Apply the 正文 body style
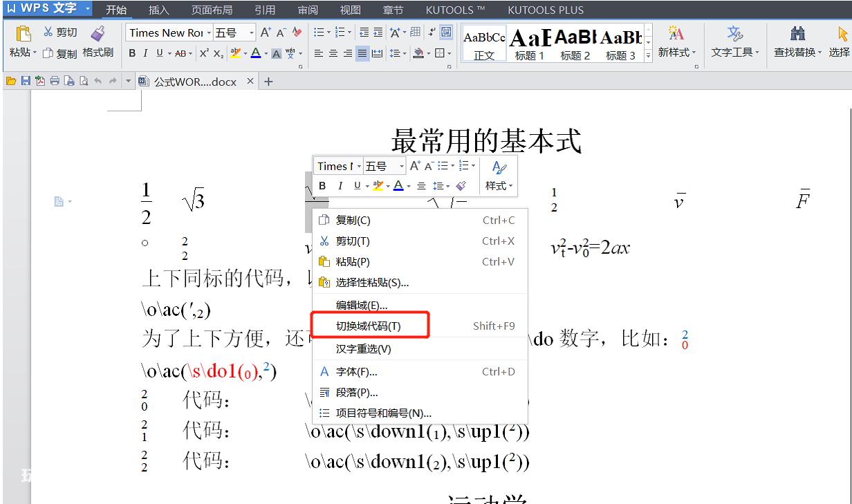 click(483, 45)
